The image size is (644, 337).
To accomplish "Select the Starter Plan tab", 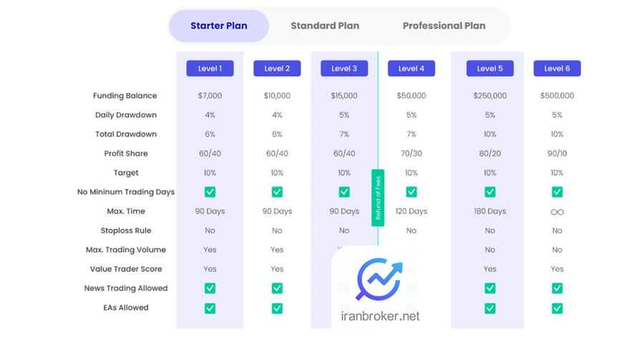I will [219, 26].
